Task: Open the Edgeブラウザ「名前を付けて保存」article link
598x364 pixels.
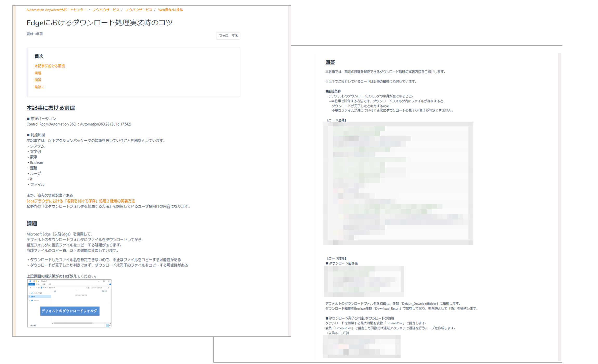Action: click(81, 201)
